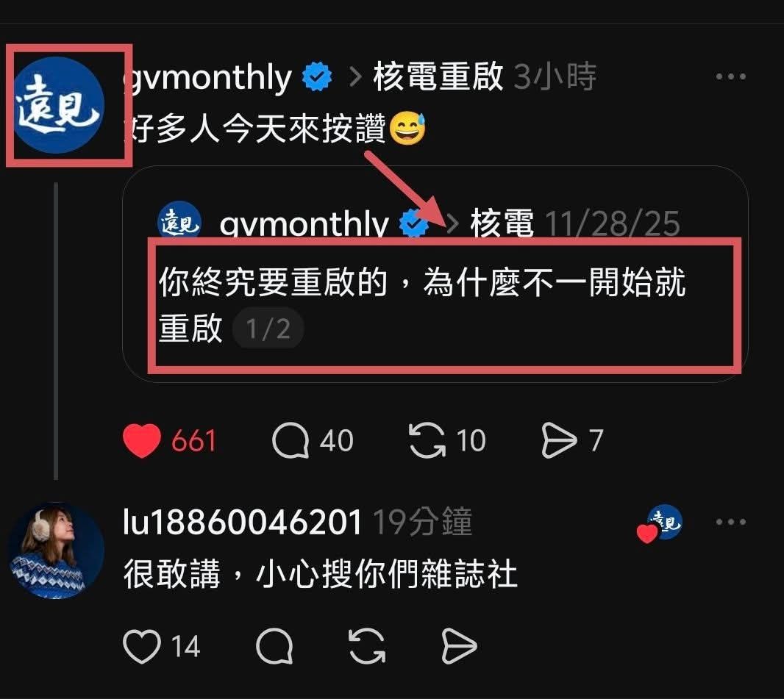
Task: Open the gvmonthly username in quoted post
Action: click(x=304, y=223)
